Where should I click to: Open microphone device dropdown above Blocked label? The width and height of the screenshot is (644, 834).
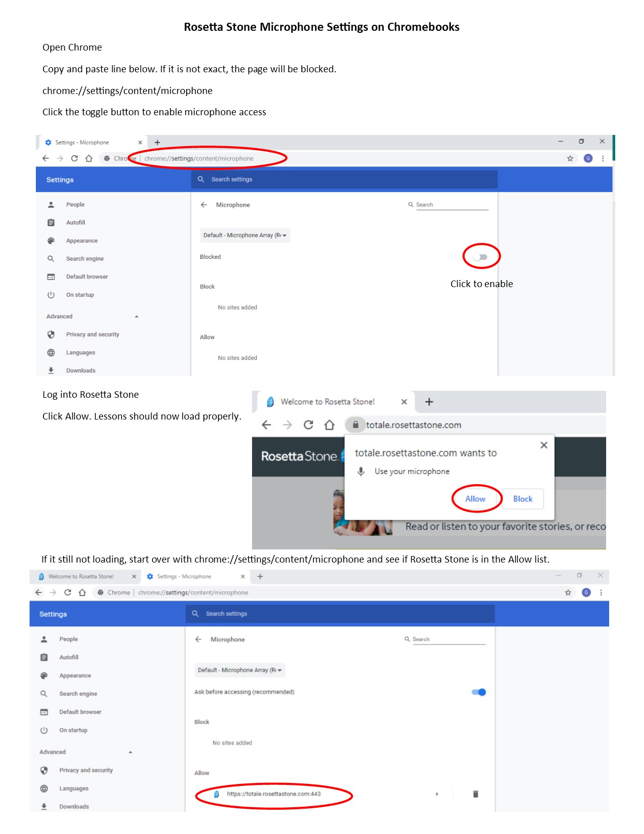click(245, 236)
